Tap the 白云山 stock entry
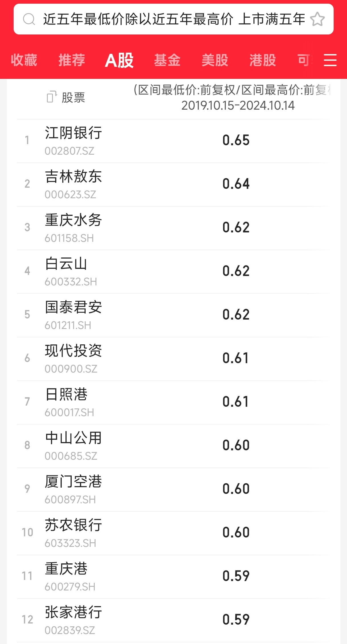The width and height of the screenshot is (347, 644). click(x=66, y=271)
